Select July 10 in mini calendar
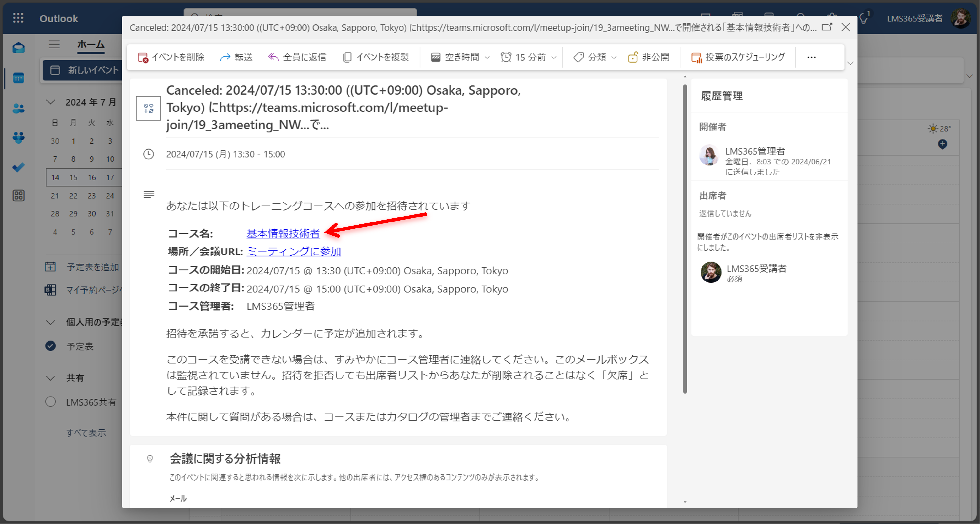Image resolution: width=980 pixels, height=524 pixels. coord(110,159)
